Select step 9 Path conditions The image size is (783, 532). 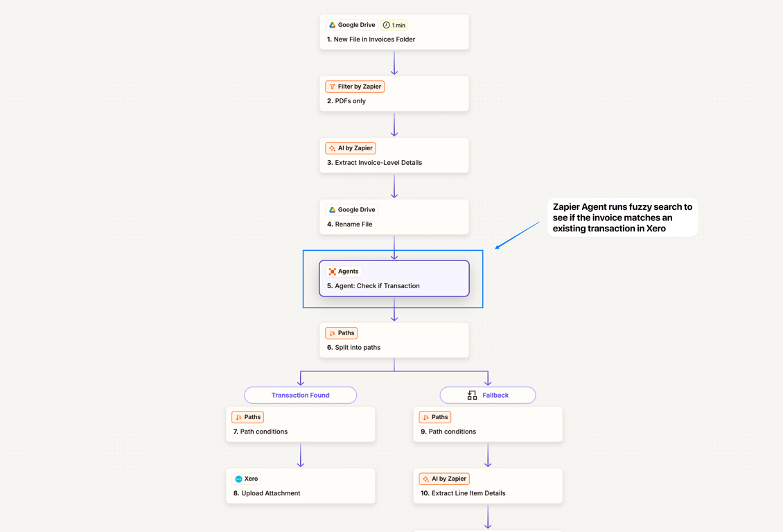[x=488, y=424]
